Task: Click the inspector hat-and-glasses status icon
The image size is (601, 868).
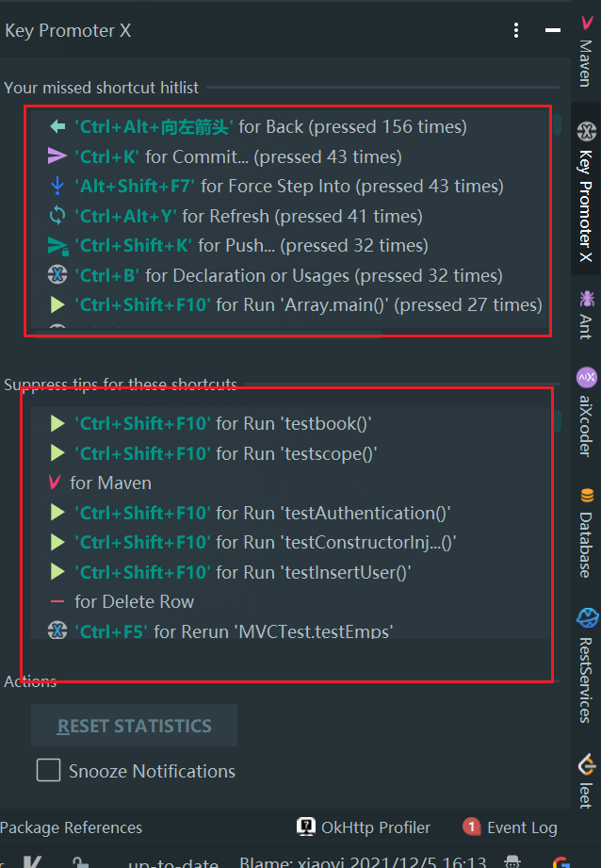Action: pos(512,862)
